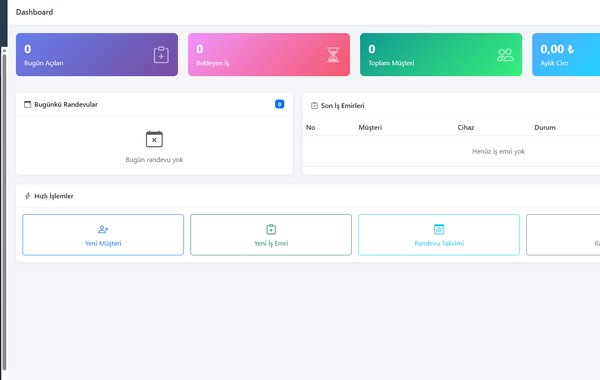The width and height of the screenshot is (600, 380).
Task: Click the blue appointment count badge
Action: click(x=279, y=104)
